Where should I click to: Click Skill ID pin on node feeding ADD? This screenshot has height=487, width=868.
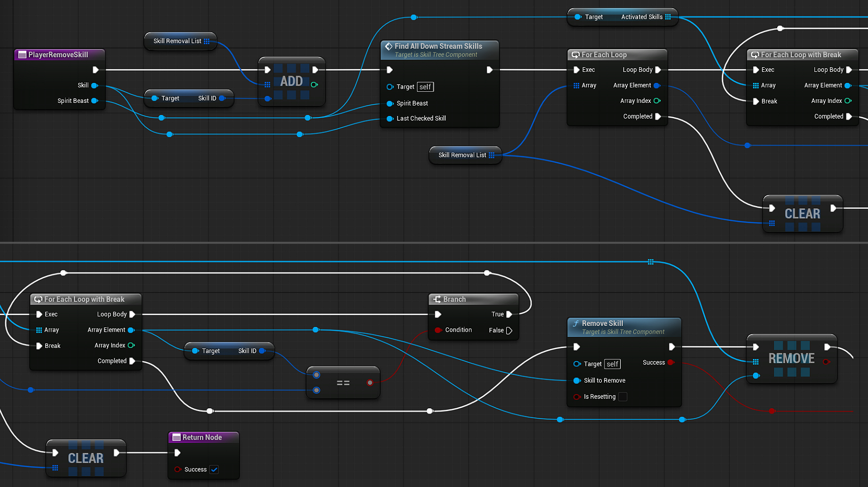[x=222, y=98]
